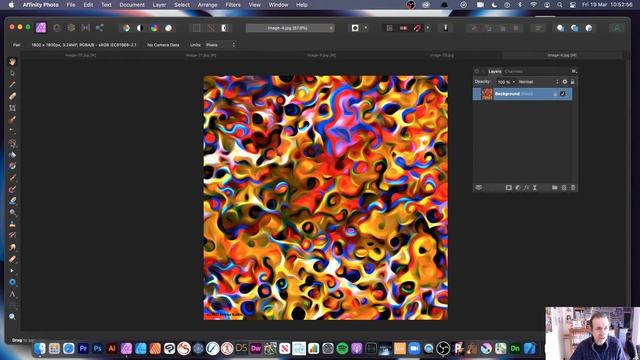Select the blue donut shape tool
The height and width of the screenshot is (360, 640).
[12, 282]
